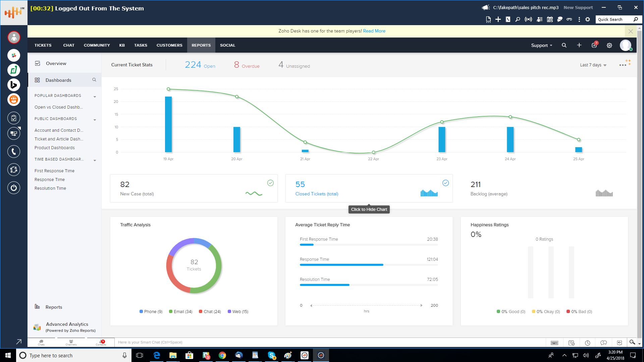Open First Response Time dashboard
The image size is (644, 362).
click(54, 171)
